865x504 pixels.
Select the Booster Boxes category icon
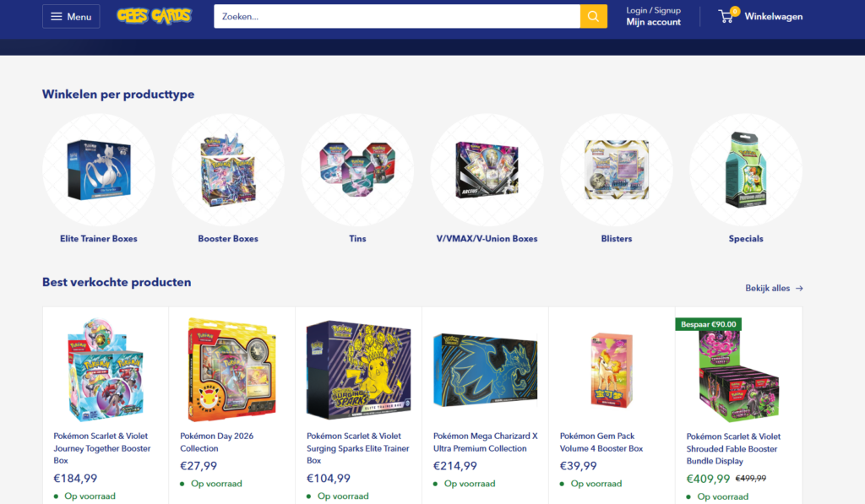[x=228, y=170]
